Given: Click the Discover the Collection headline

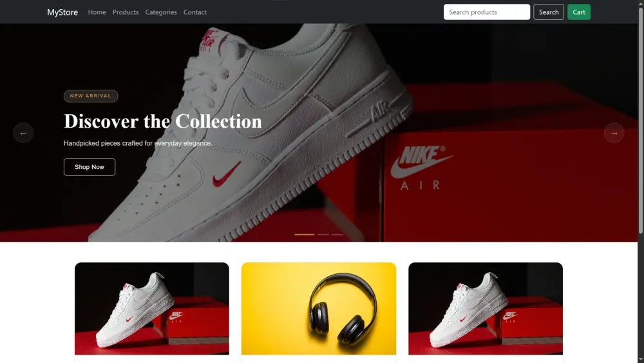Looking at the screenshot, I should pyautogui.click(x=163, y=121).
